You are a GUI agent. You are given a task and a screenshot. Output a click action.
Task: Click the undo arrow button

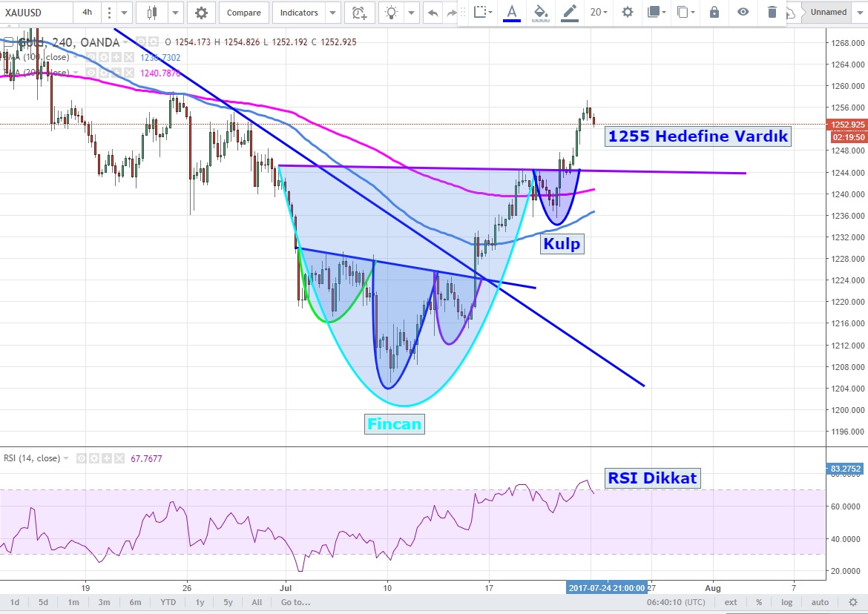pos(433,13)
